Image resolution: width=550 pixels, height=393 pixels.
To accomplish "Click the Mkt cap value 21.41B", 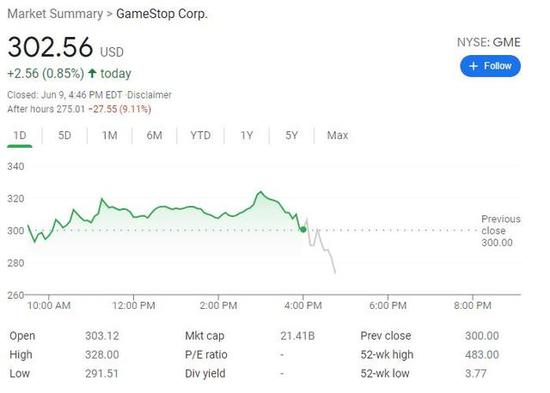I will (x=297, y=336).
